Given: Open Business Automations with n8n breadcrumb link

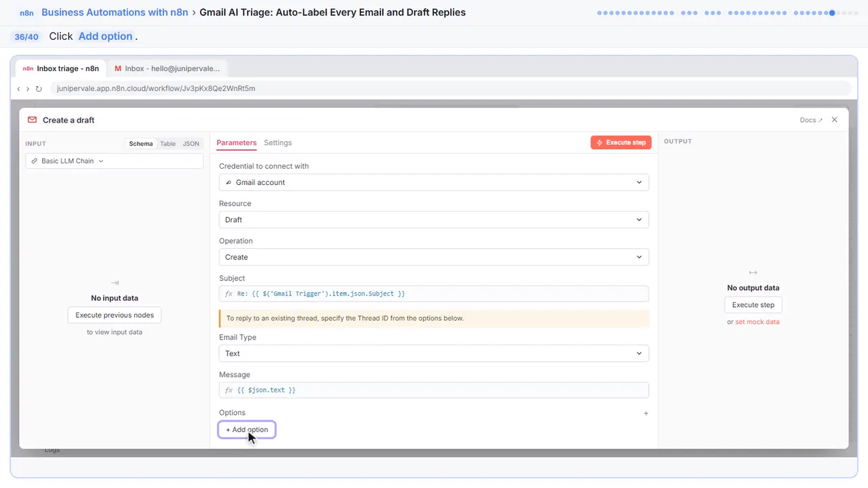Looking at the screenshot, I should 115,12.
